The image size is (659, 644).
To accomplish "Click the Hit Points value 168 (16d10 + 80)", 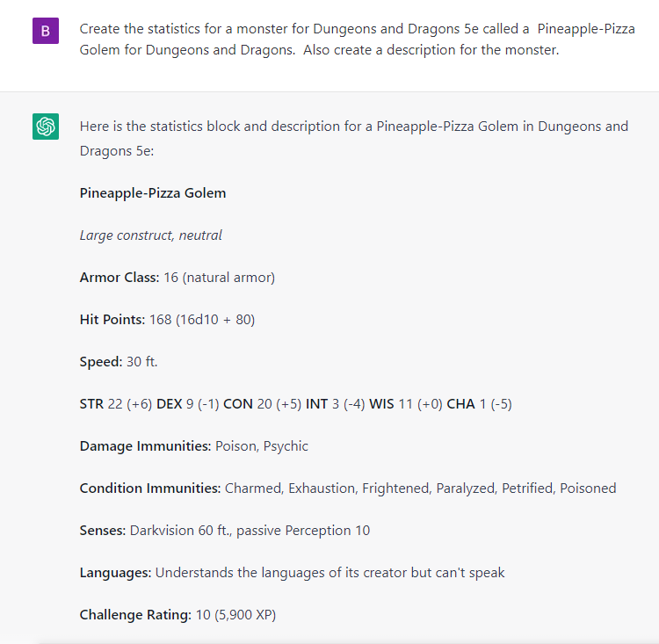I will tap(202, 320).
